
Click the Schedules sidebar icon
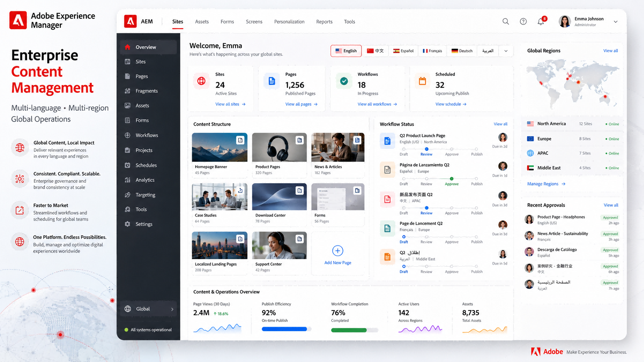click(x=127, y=165)
